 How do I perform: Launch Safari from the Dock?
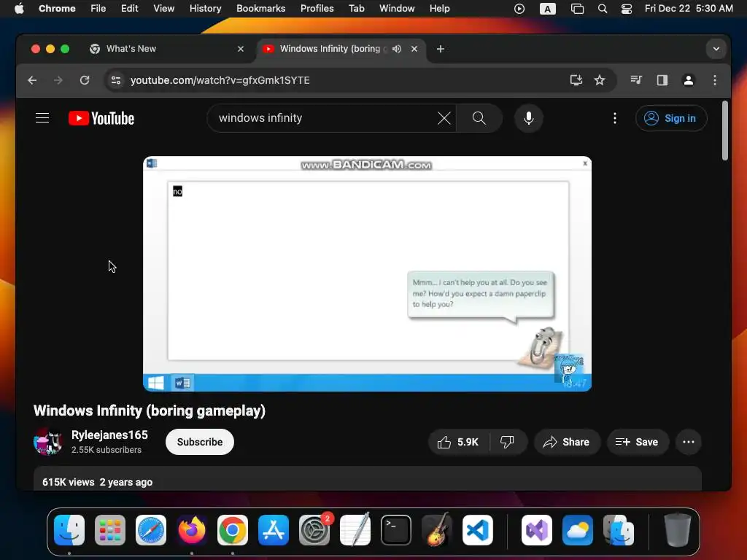[x=151, y=530]
